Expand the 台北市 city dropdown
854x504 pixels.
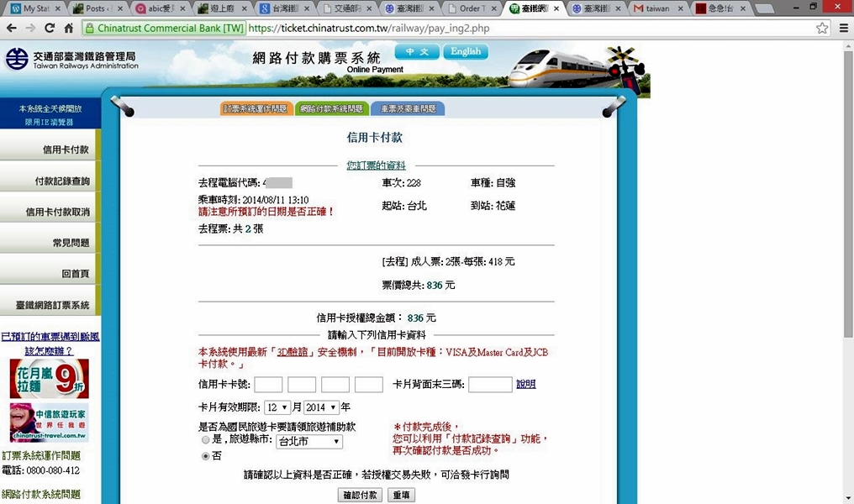[x=308, y=441]
